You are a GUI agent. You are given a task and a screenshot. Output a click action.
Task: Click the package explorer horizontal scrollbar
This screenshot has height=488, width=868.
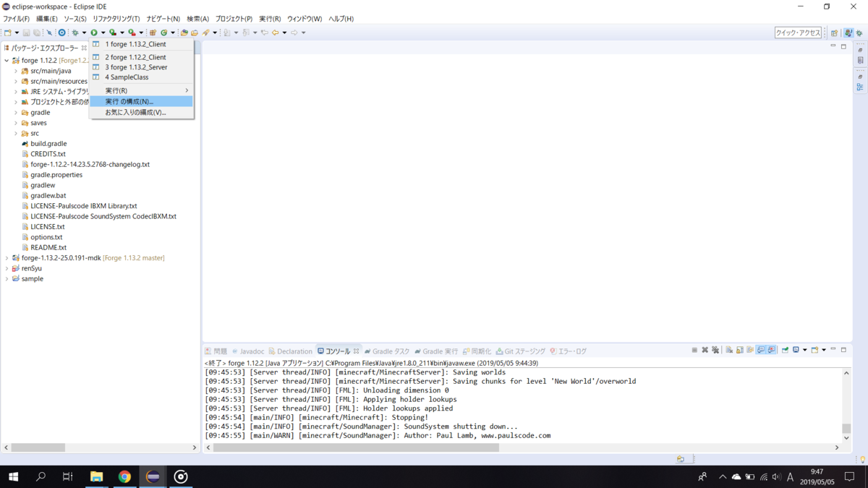tap(38, 448)
